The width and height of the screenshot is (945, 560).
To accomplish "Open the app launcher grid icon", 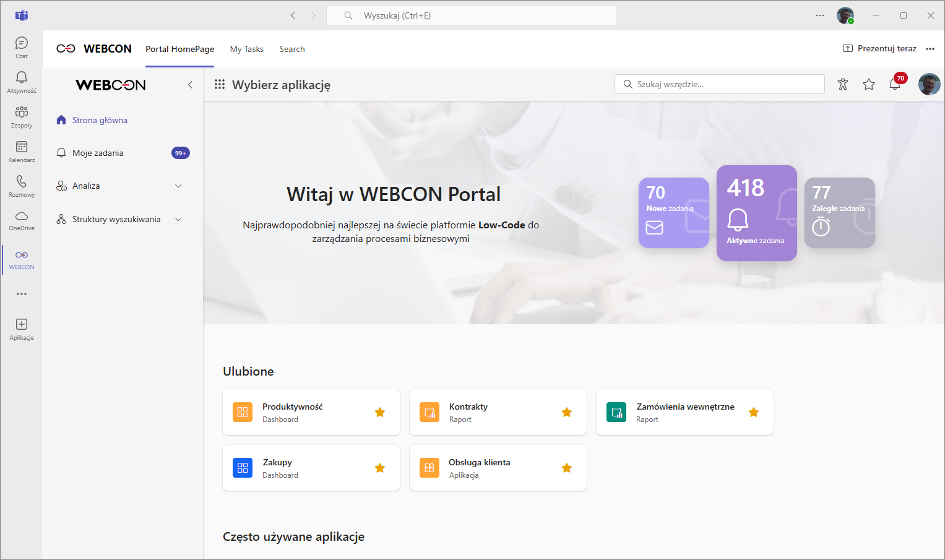I will pos(220,85).
